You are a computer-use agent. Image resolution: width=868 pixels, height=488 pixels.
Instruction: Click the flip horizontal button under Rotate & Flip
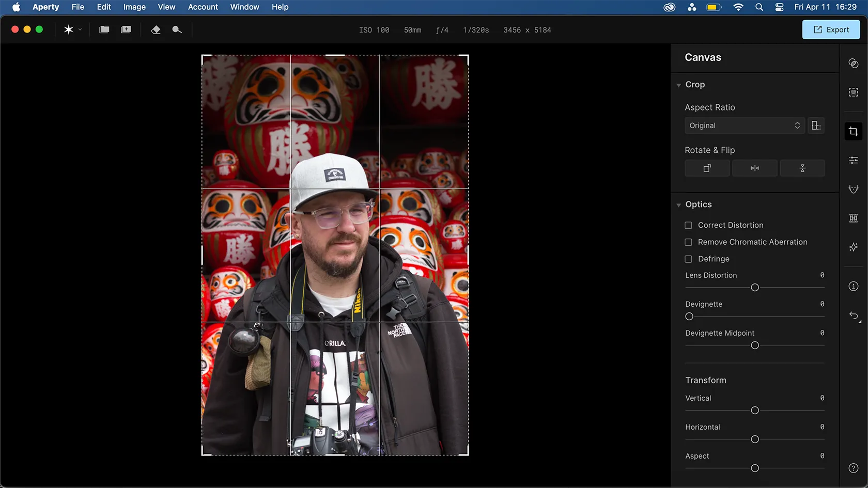coord(754,168)
